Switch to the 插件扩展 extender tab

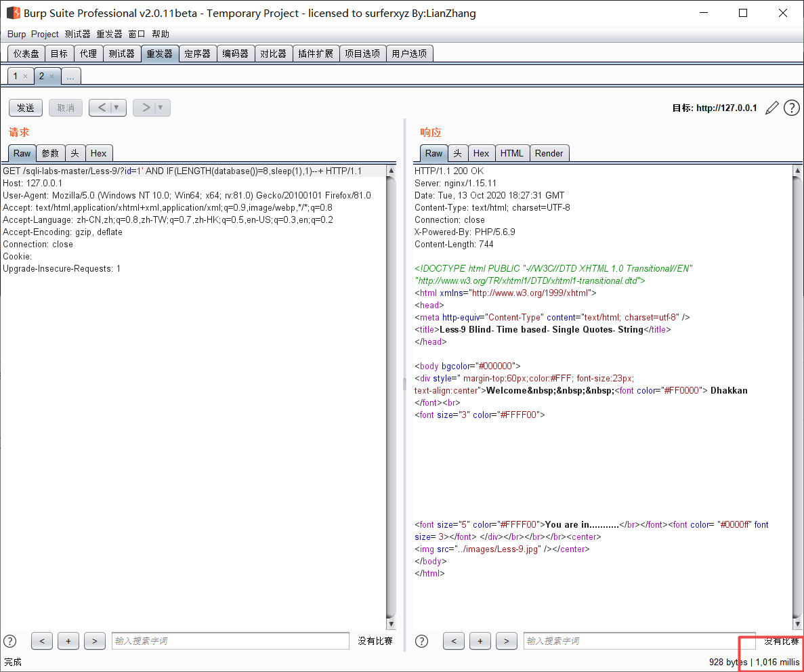(316, 54)
